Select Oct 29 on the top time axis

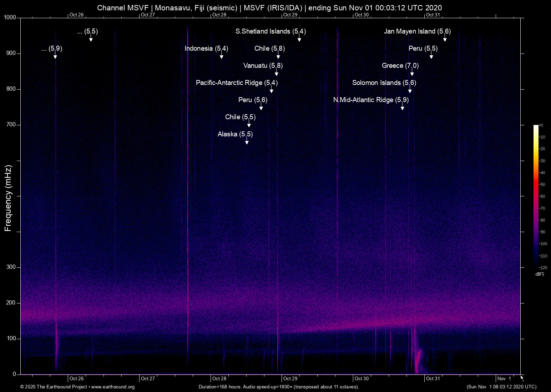[290, 15]
